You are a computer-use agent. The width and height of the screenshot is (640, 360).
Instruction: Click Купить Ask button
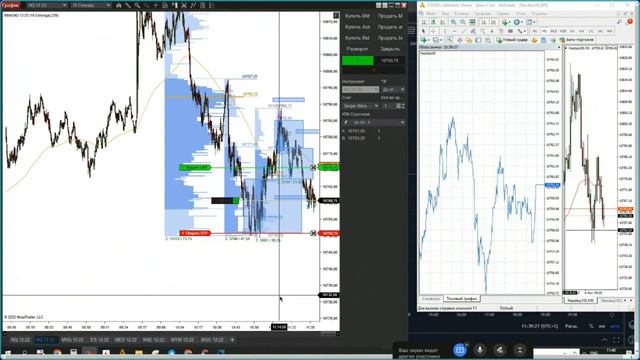click(357, 27)
